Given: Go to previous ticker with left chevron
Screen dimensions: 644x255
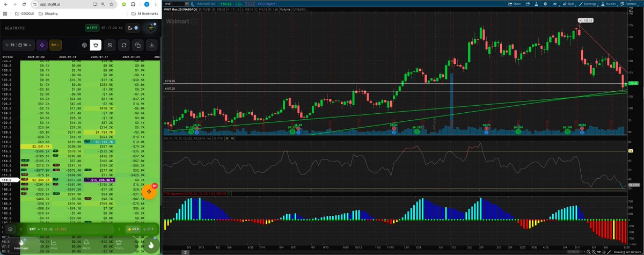Looking at the screenshot, I should (21, 229).
